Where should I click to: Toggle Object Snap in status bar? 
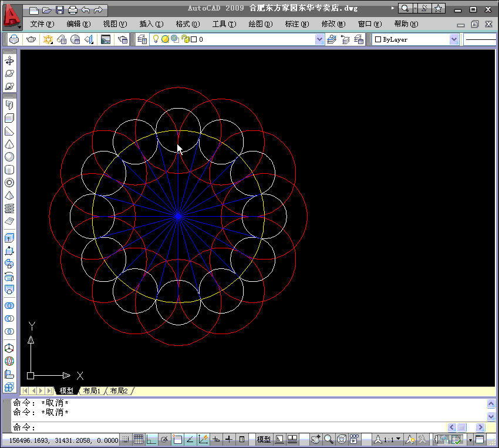(177, 439)
